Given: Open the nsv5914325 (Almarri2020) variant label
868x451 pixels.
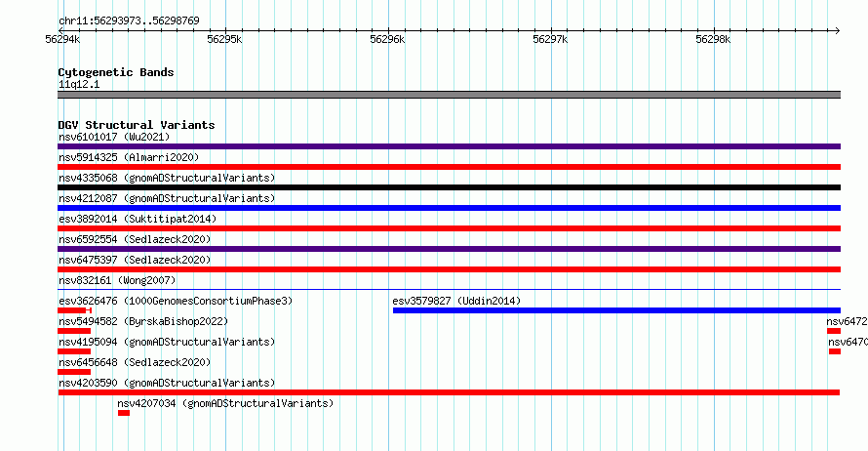Looking at the screenshot, I should click(x=129, y=157).
